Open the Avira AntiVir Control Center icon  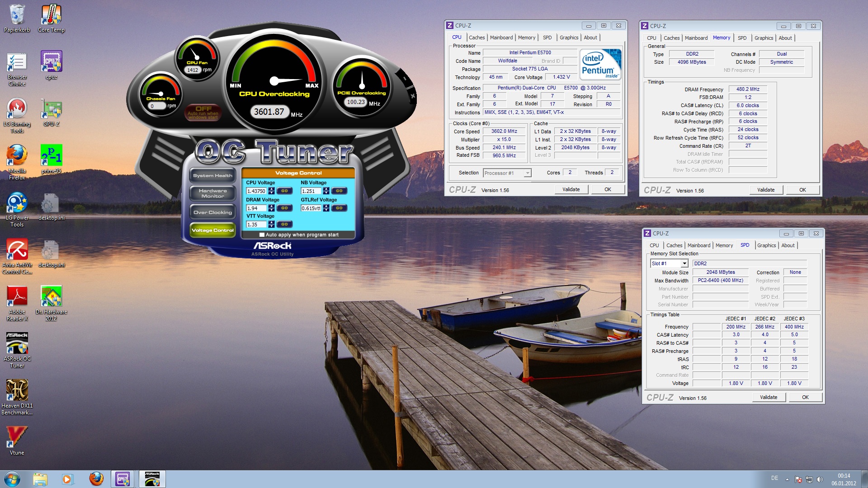pos(17,257)
